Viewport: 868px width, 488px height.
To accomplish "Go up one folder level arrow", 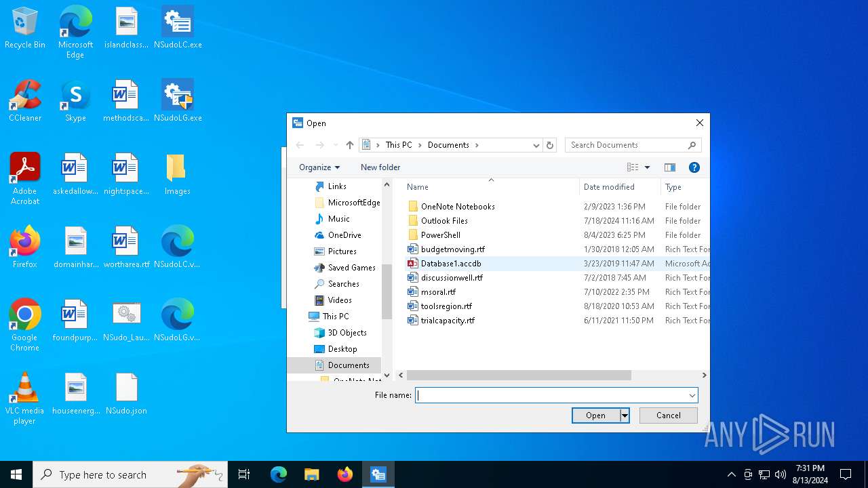I will point(350,145).
